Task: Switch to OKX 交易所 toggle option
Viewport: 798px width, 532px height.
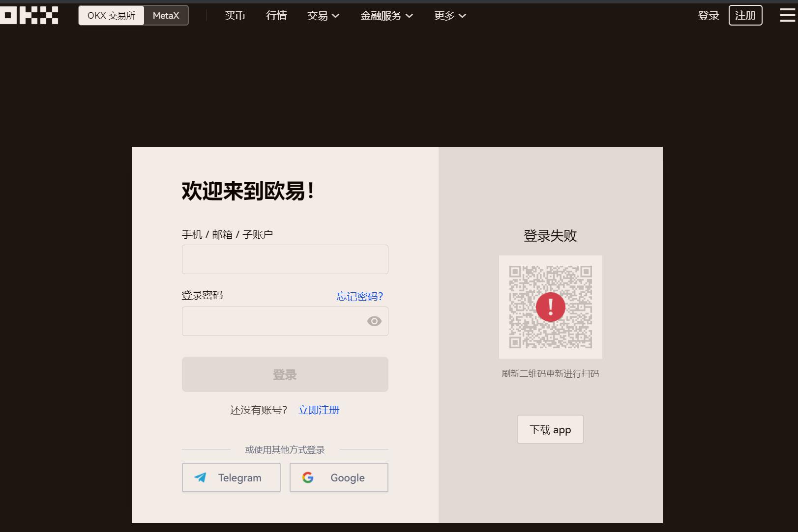Action: point(111,16)
